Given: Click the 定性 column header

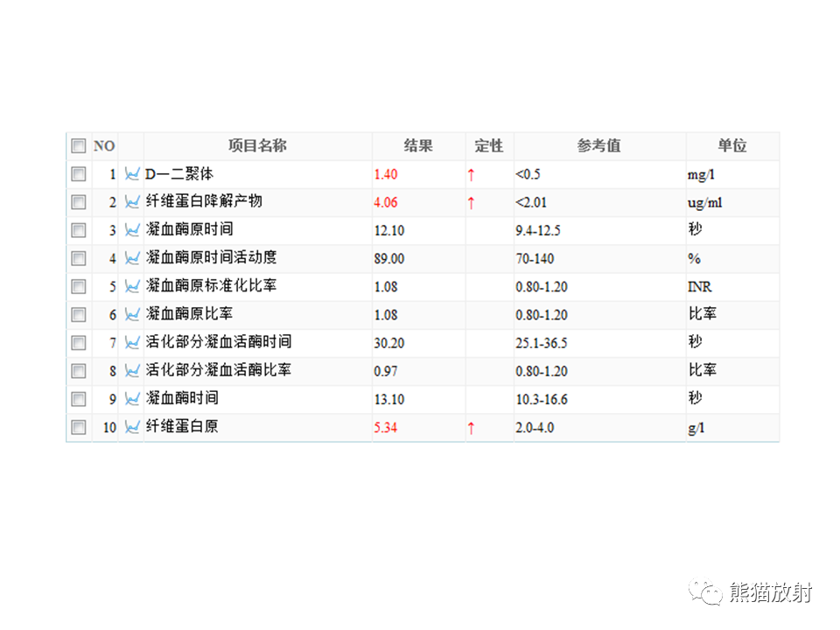Looking at the screenshot, I should tap(489, 146).
